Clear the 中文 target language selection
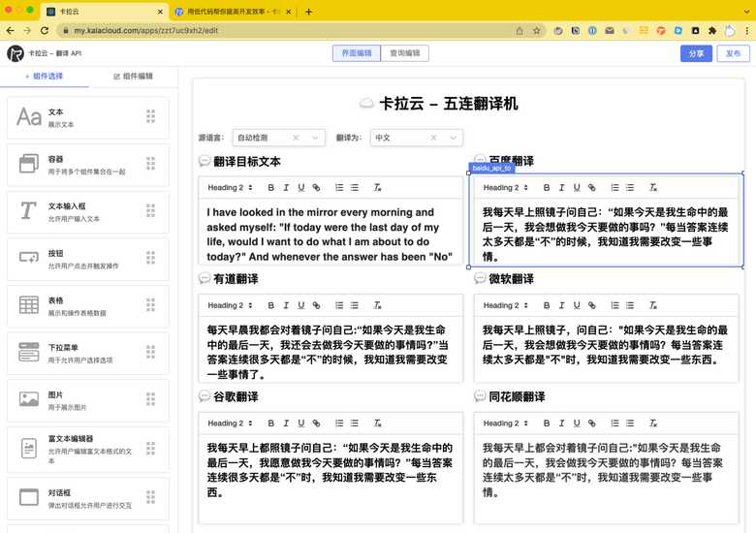 tap(433, 138)
